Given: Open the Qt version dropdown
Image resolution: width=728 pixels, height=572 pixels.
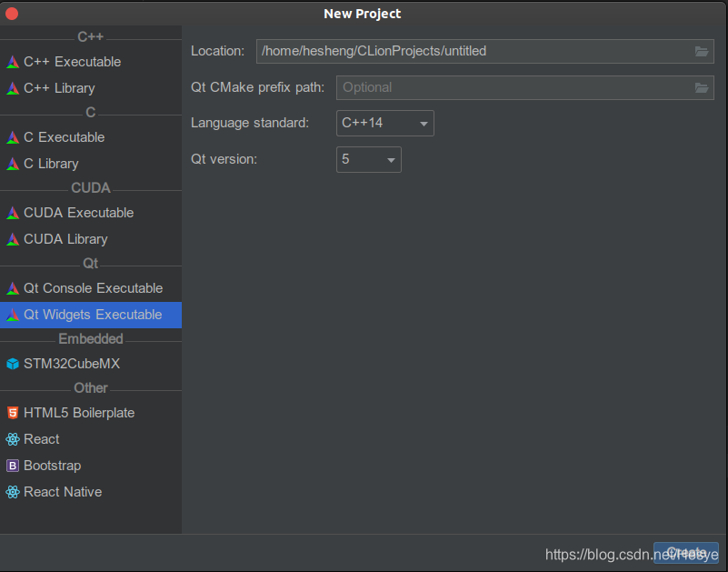Looking at the screenshot, I should tap(369, 160).
